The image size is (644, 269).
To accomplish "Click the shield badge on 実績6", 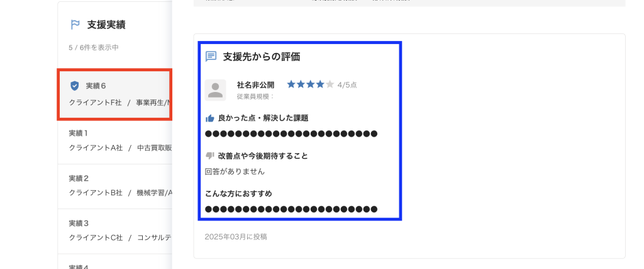I will [x=74, y=86].
